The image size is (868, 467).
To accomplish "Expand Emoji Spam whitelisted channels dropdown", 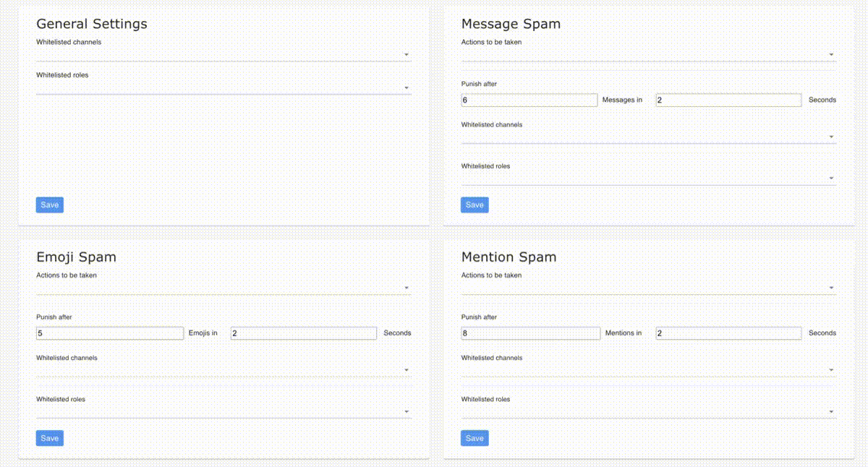I will (x=224, y=370).
